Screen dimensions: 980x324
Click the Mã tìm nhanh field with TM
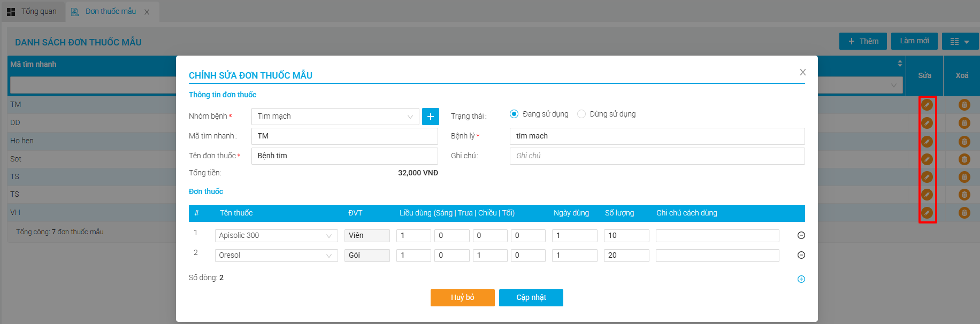[344, 136]
